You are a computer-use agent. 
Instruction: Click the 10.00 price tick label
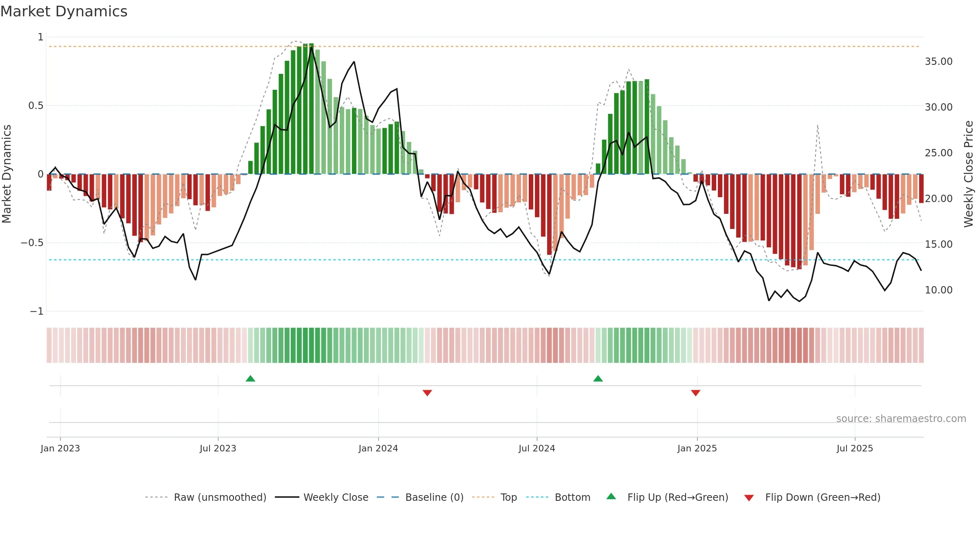(x=938, y=290)
